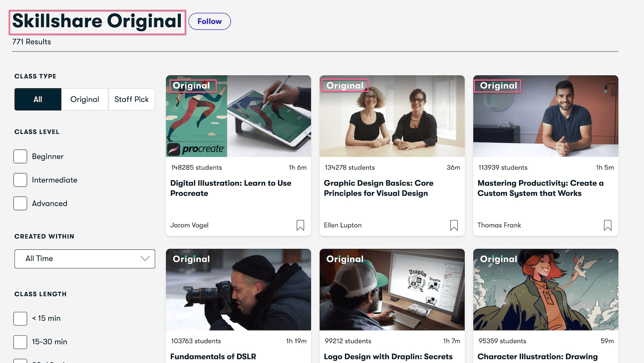The image size is (644, 363).
Task: Click the 'CLASS LENGTH' filter heading
Action: [40, 294]
